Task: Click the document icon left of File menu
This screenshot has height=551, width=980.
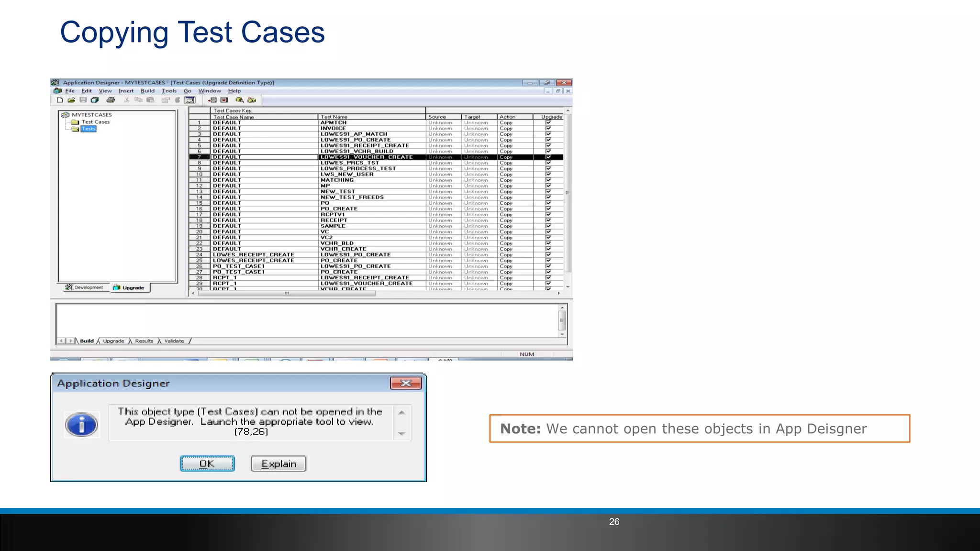Action: [57, 91]
